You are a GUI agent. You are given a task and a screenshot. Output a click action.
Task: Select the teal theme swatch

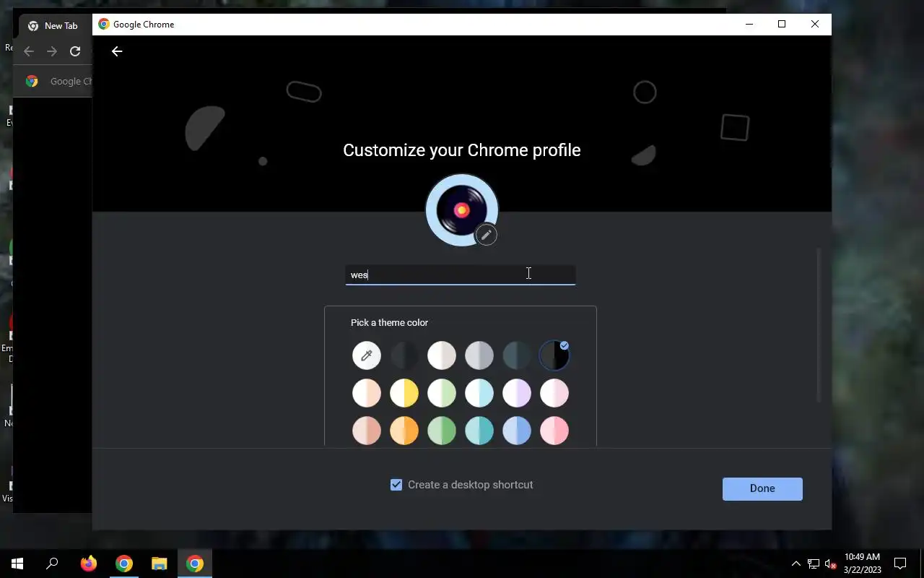coord(479,431)
